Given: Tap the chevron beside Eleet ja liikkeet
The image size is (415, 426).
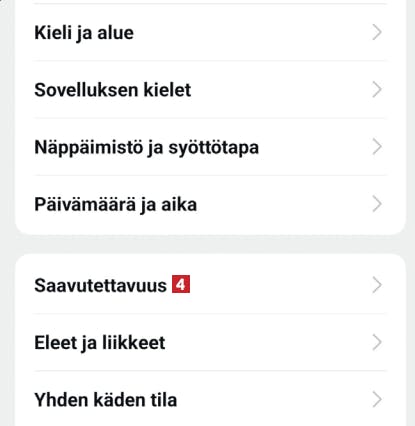Looking at the screenshot, I should pos(377,342).
